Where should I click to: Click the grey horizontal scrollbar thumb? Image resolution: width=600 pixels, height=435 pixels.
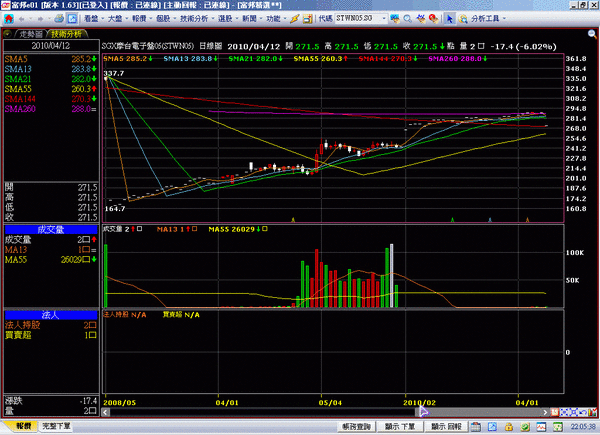[x=479, y=412]
